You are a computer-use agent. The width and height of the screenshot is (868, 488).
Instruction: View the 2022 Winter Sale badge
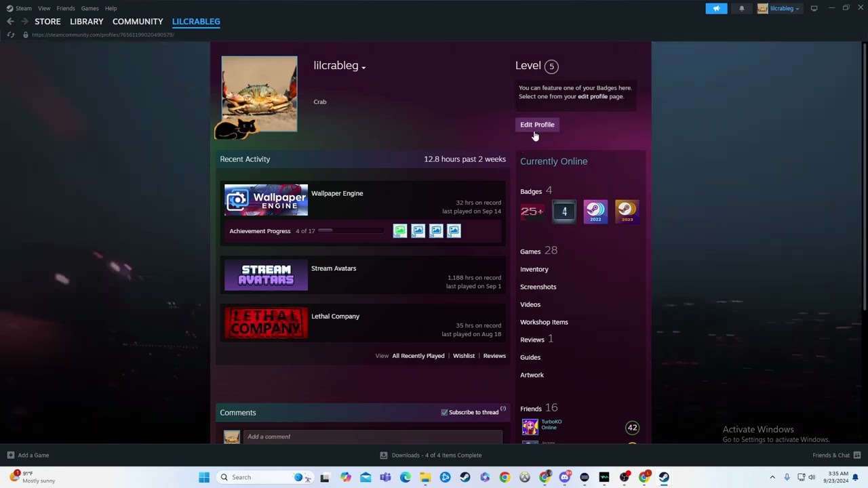pos(595,211)
